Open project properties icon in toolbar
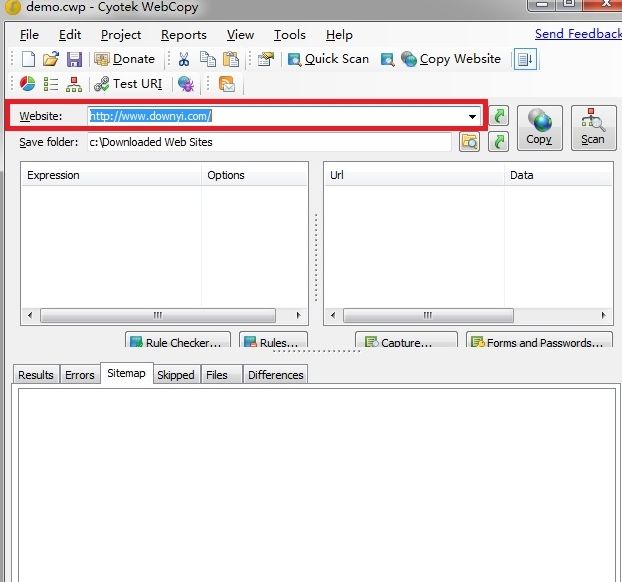Viewport: 622px width, 582px height. (266, 60)
